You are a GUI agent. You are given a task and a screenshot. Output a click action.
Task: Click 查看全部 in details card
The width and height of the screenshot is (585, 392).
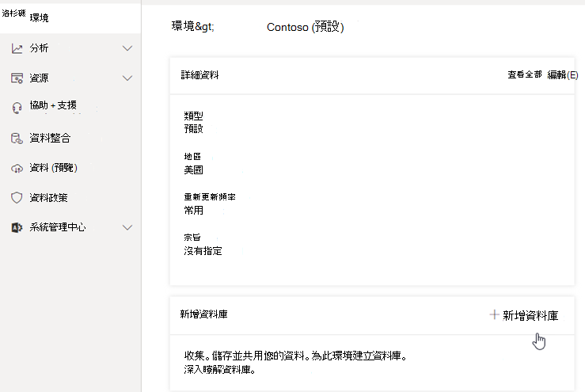pos(525,74)
